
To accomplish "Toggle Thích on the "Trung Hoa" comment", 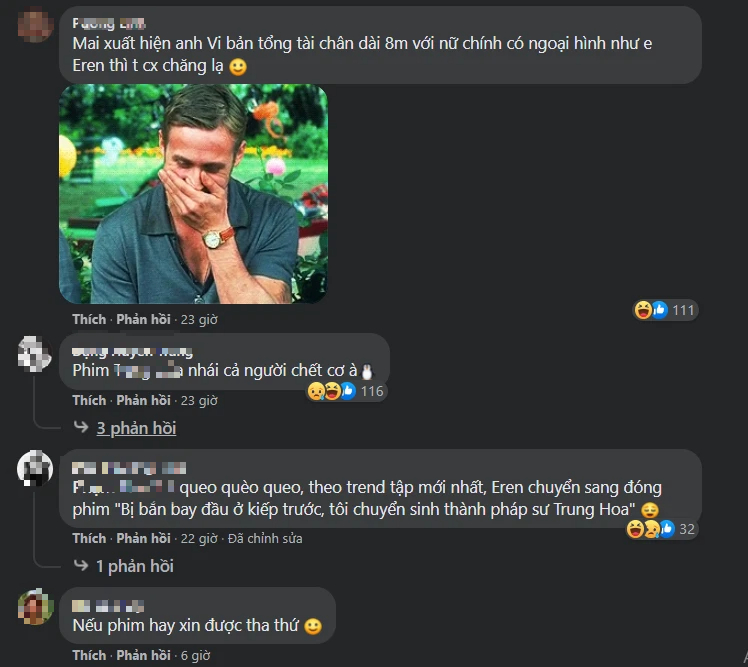I will point(89,538).
